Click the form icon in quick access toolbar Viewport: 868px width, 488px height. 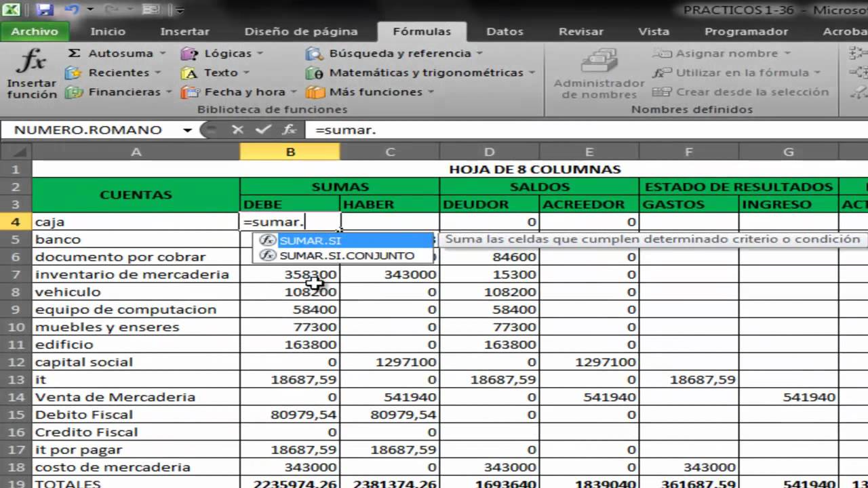[151, 10]
